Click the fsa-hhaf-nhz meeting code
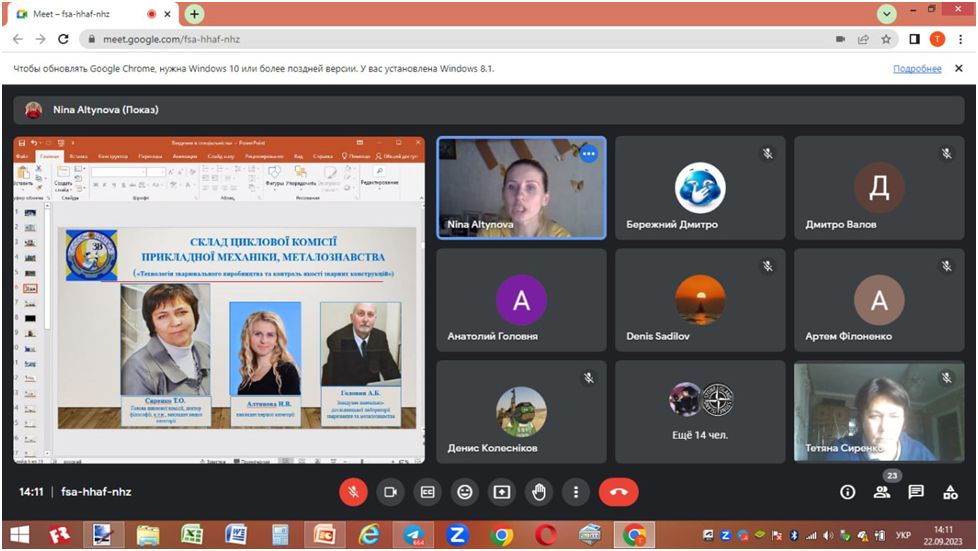This screenshot has width=978, height=551. tap(96, 492)
